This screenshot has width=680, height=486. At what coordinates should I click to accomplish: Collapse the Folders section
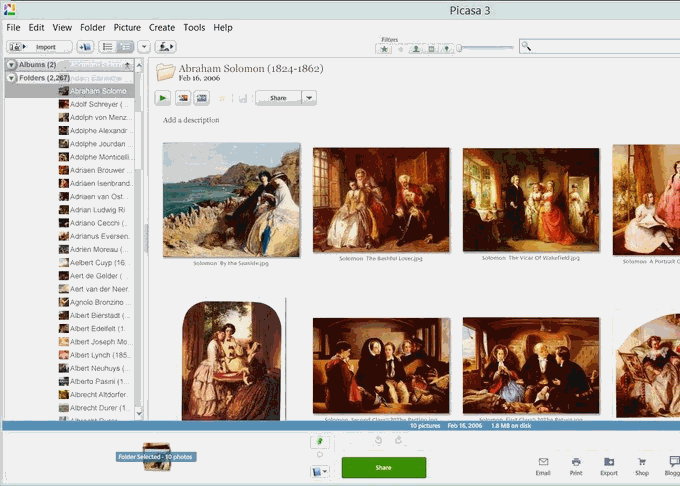11,78
